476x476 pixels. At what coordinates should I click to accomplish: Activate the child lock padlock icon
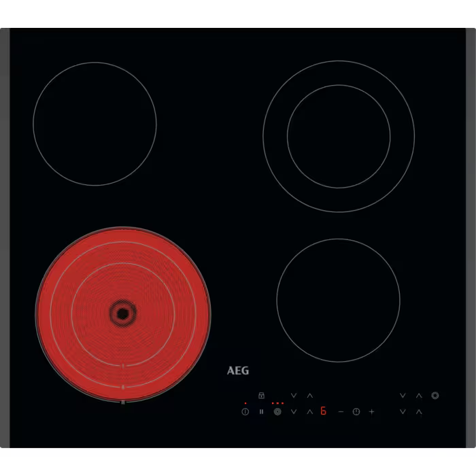[261, 395]
